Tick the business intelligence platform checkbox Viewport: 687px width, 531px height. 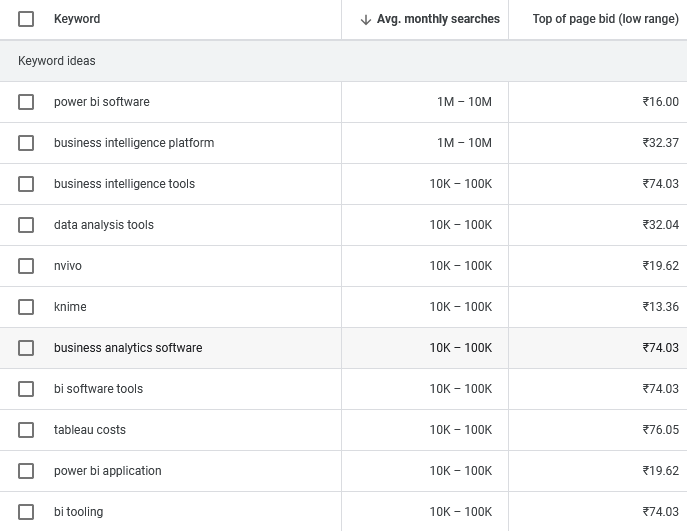(26, 143)
